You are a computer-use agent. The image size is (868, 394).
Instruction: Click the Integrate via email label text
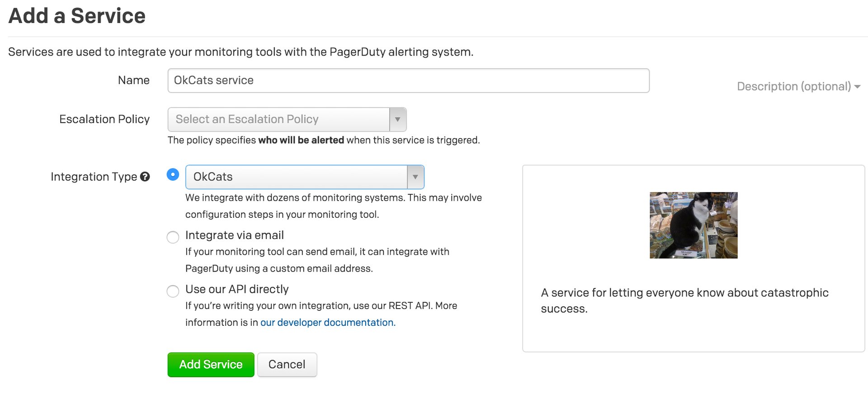(234, 235)
